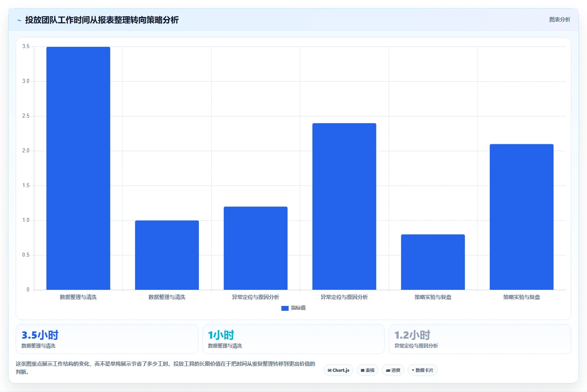Click the tallest bar reaching 3.5

click(78, 168)
